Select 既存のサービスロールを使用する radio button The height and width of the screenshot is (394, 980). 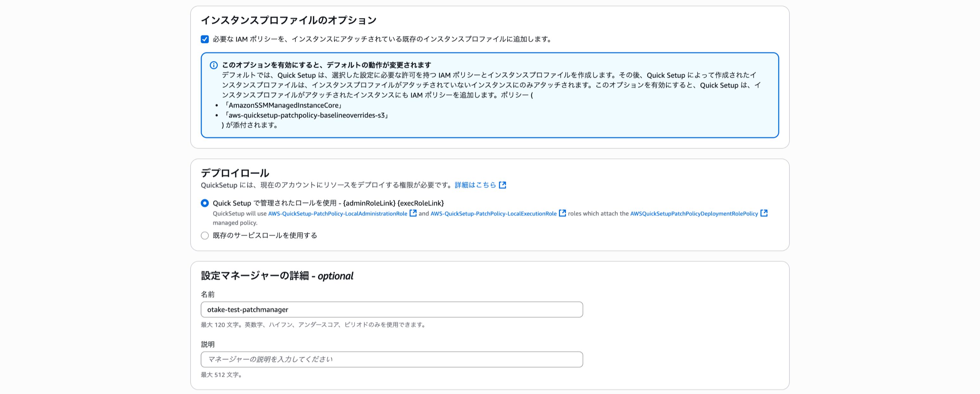(x=205, y=235)
